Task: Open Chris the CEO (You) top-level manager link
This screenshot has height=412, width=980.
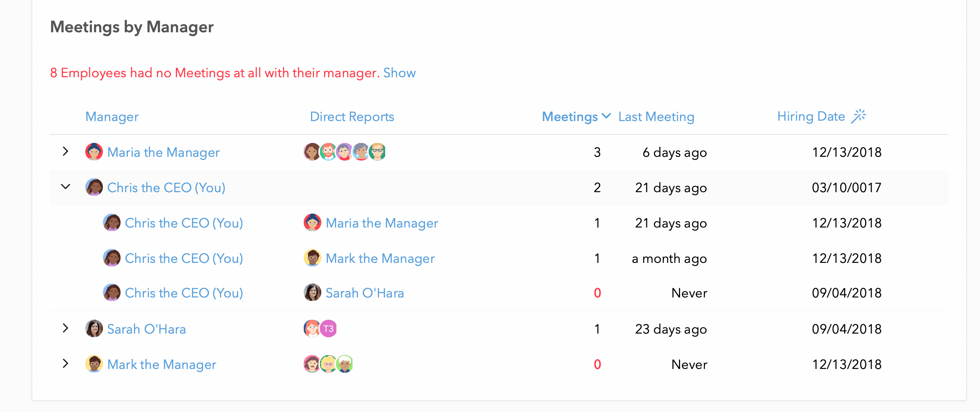Action: point(166,188)
